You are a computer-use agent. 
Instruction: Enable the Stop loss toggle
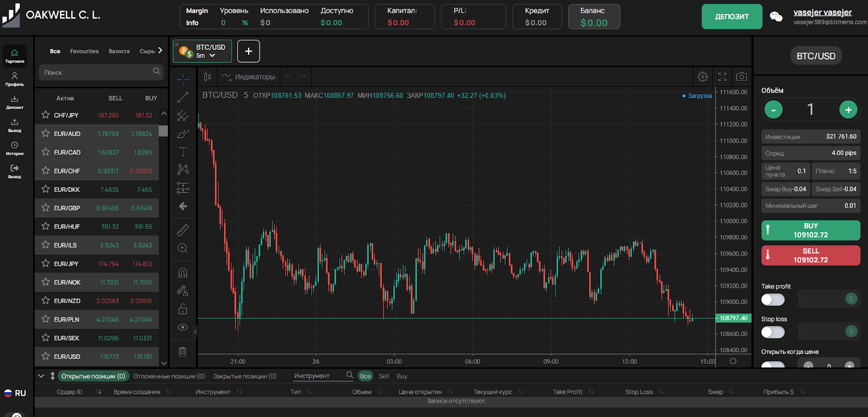(x=773, y=332)
